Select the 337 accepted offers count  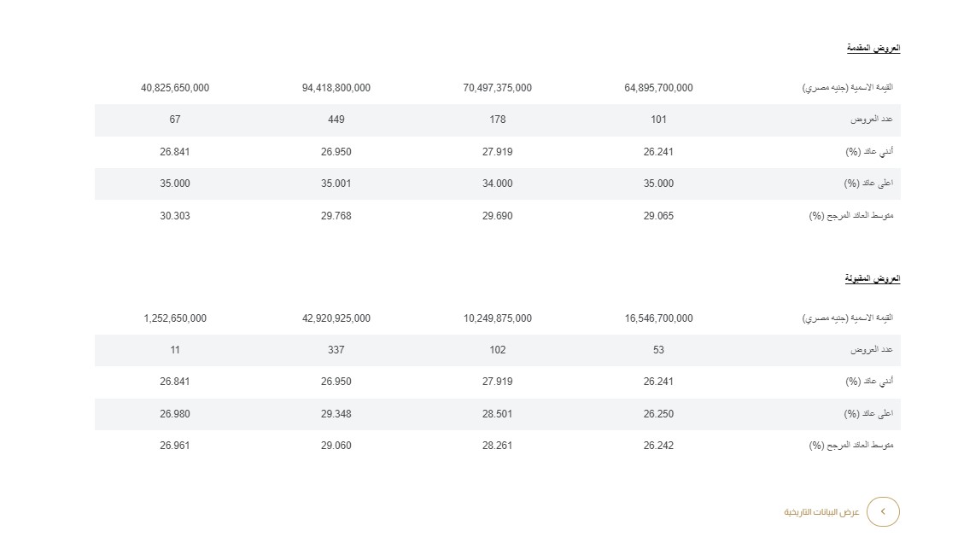pos(336,350)
